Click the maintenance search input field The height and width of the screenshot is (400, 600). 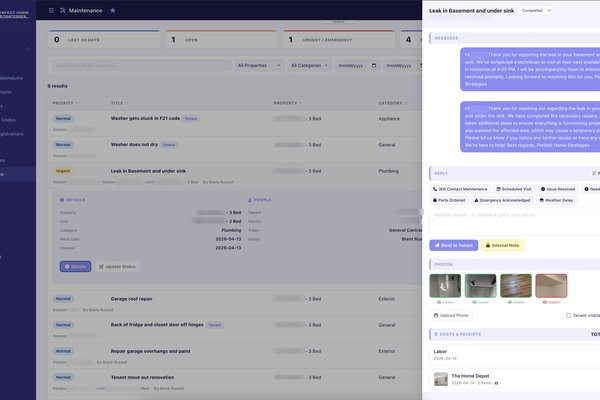[x=142, y=65]
